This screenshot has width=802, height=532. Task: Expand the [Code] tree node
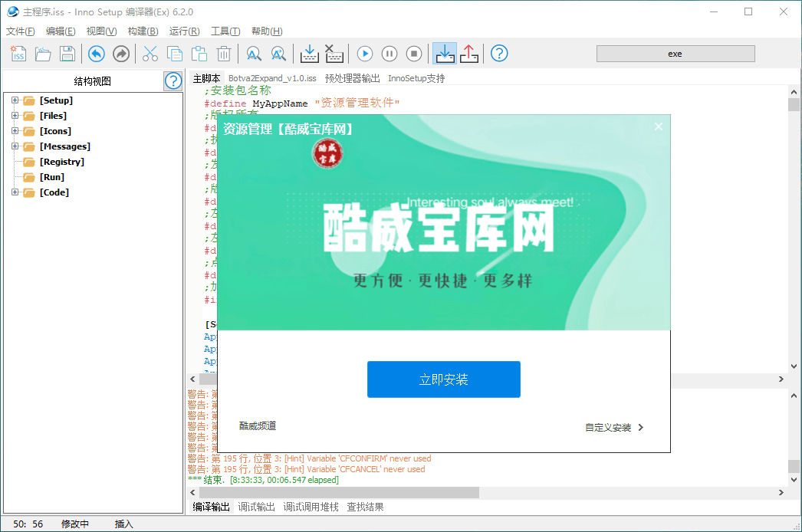coord(15,192)
